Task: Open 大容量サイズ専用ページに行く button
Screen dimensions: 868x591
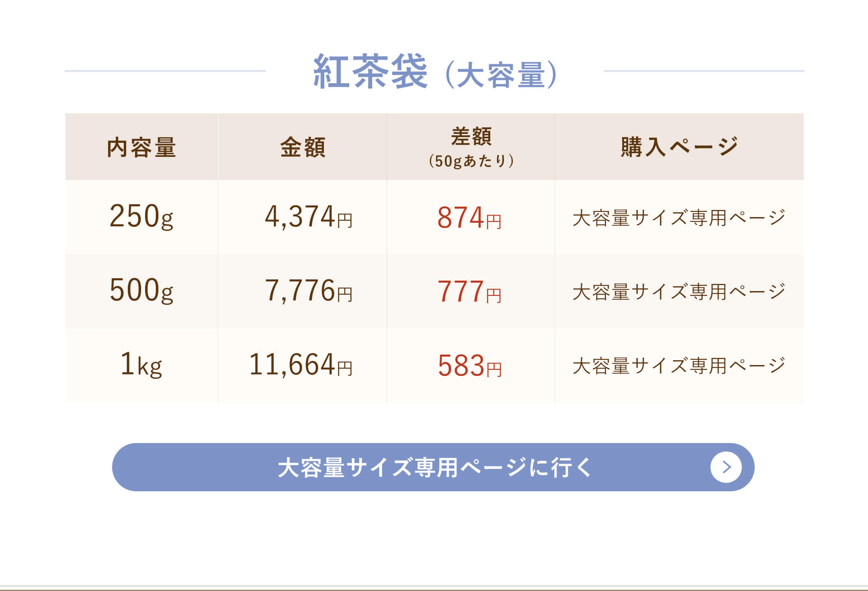Action: [433, 467]
